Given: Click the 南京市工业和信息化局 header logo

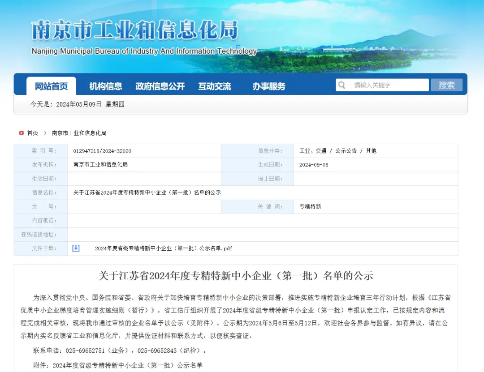Looking at the screenshot, I should (135, 30).
